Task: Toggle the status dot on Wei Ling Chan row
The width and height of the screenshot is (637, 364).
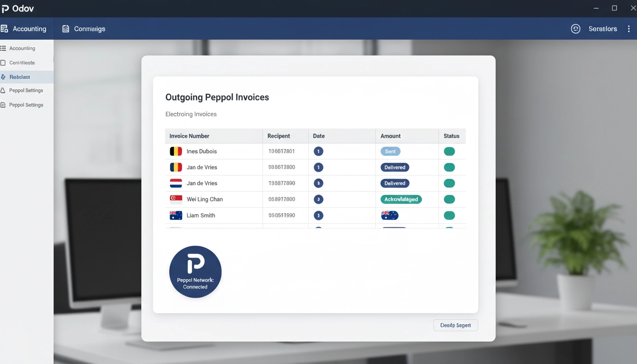Action: [449, 199]
